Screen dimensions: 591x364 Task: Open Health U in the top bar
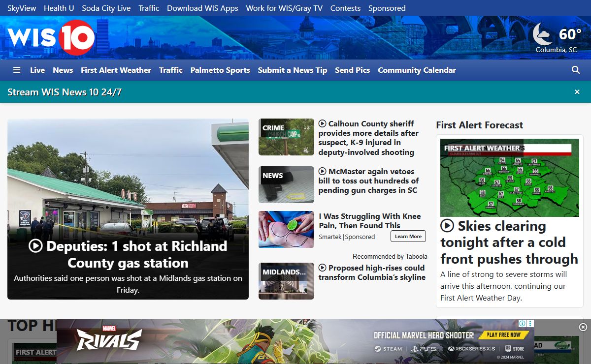point(59,8)
